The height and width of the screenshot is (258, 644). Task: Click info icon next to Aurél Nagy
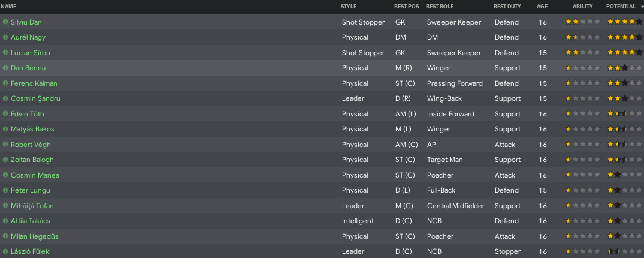[x=5, y=37]
